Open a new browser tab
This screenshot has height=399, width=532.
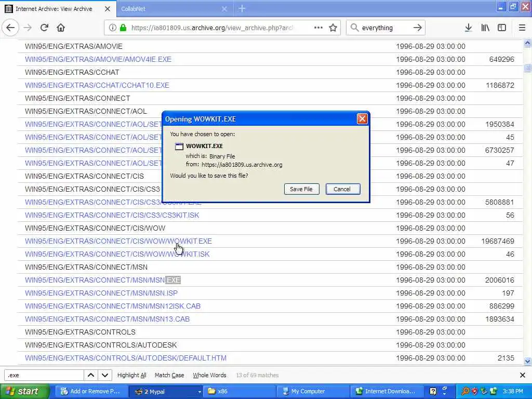pyautogui.click(x=242, y=8)
